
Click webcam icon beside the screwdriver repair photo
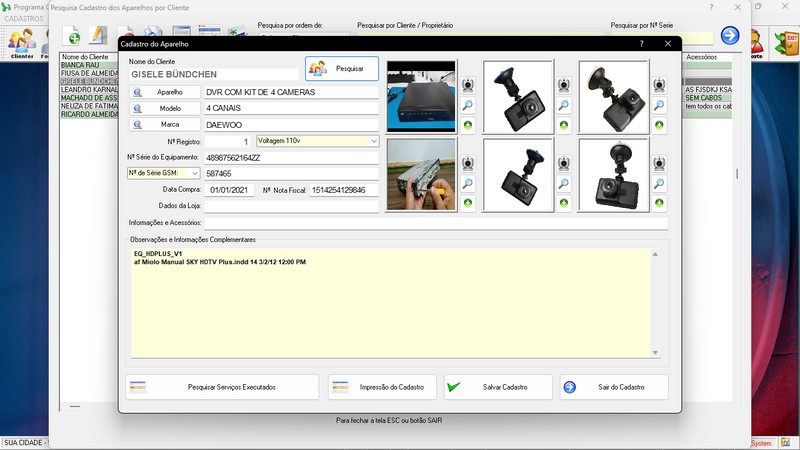click(467, 163)
